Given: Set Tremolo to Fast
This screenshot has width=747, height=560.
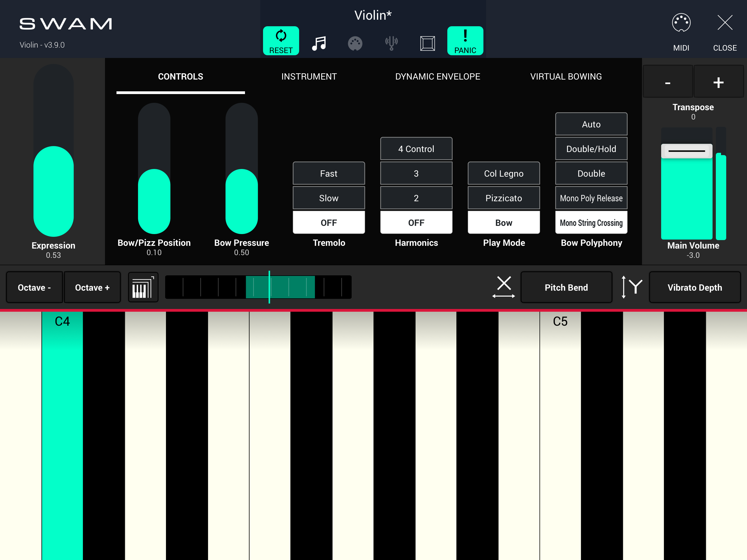Looking at the screenshot, I should point(329,174).
